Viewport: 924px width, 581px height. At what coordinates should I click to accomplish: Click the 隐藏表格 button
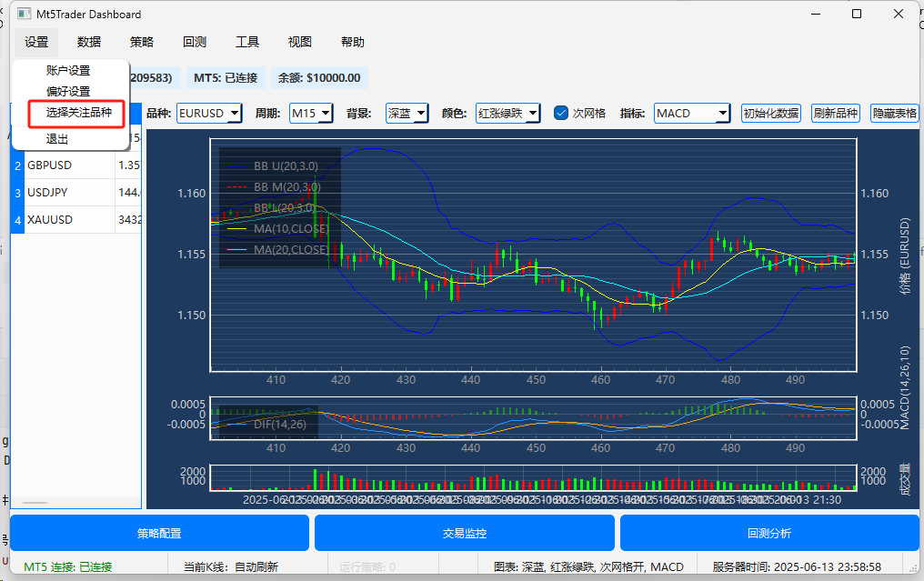(895, 113)
